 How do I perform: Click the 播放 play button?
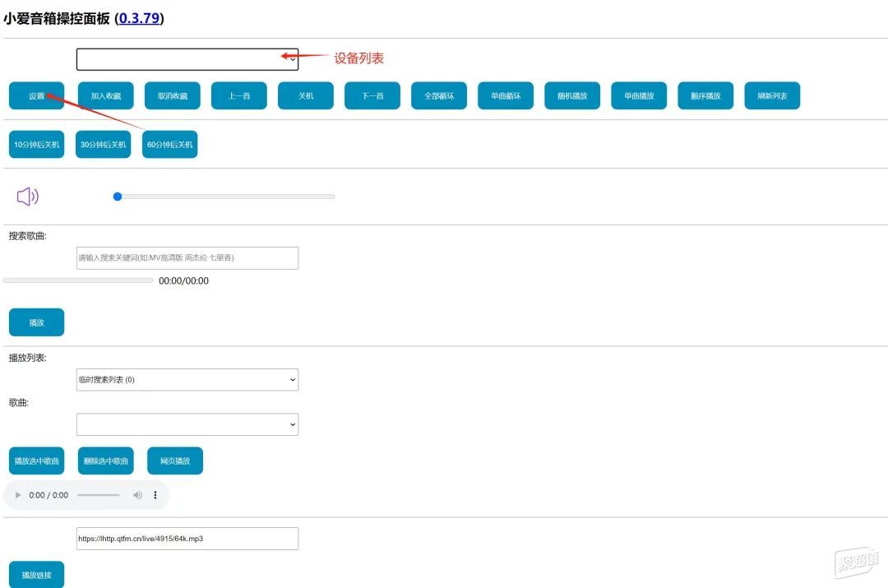pyautogui.click(x=37, y=322)
